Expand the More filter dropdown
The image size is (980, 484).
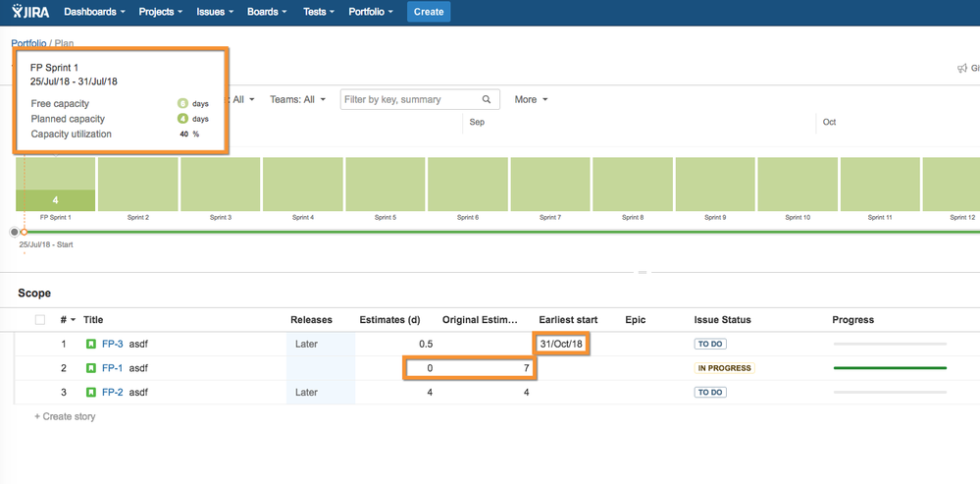531,99
